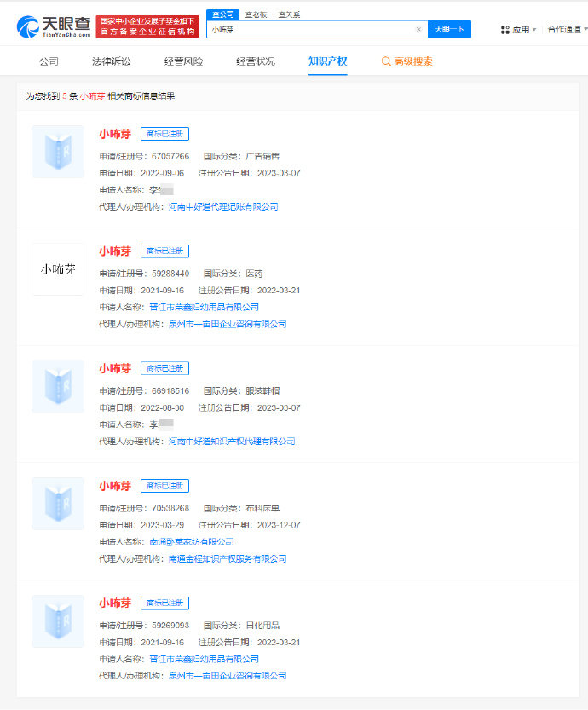Open the 经营状况 results tab
Image resolution: width=588 pixels, height=710 pixels.
(256, 61)
